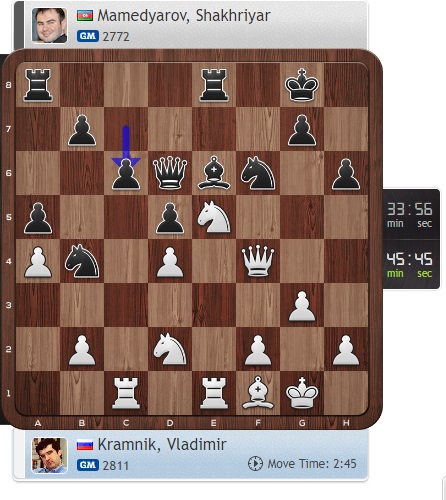Click the Russian flag icon
The width and height of the screenshot is (446, 500).
pos(85,445)
